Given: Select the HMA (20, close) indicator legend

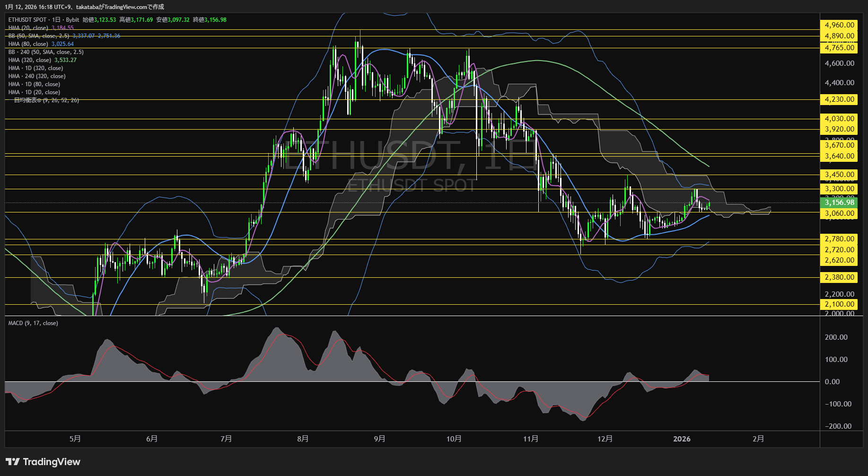Looking at the screenshot, I should 28,28.
